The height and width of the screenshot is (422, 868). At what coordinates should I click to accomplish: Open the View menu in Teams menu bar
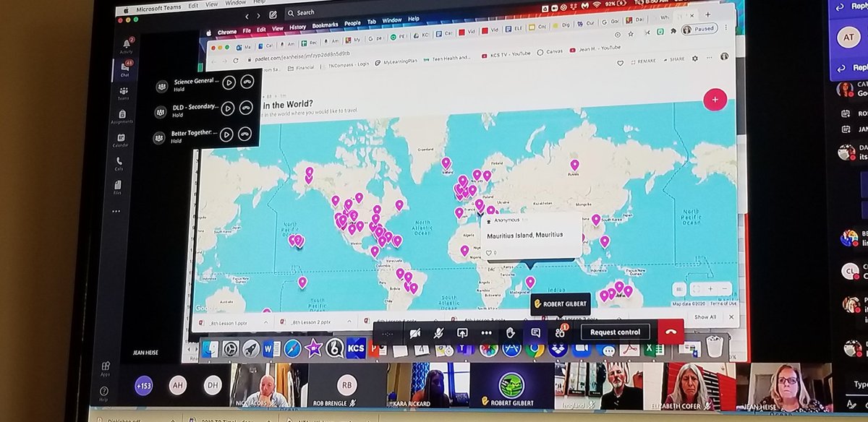coord(213,5)
